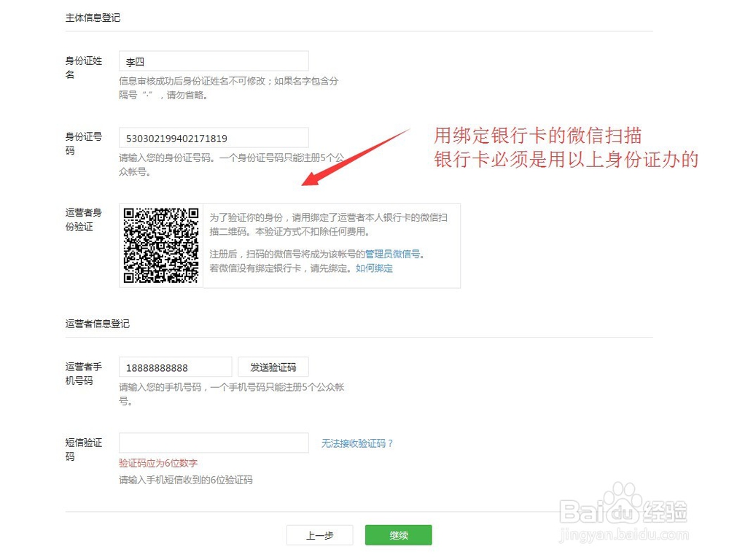Send verification code with 发送验证码 button
Viewport: 729px width, 560px height.
coord(273,367)
